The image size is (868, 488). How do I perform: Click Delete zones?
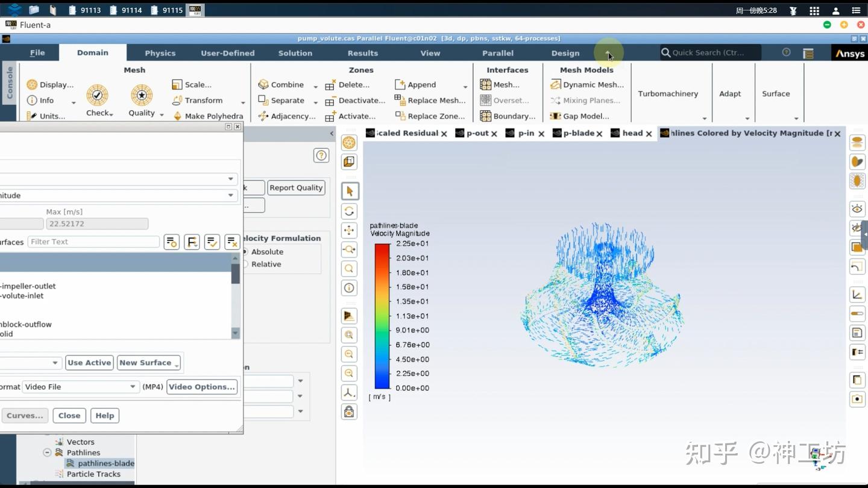point(347,85)
